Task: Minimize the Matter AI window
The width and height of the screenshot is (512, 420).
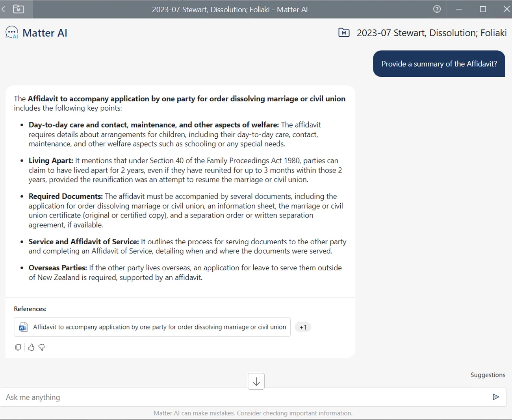Action: click(458, 9)
